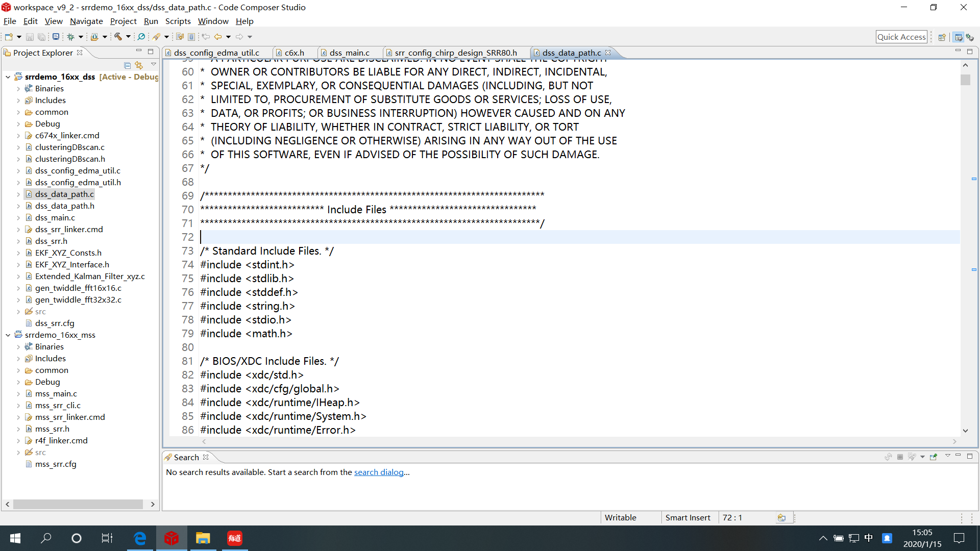Viewport: 980px width, 551px height.
Task: Toggle Link with Editor in Project Explorer
Action: [139, 65]
